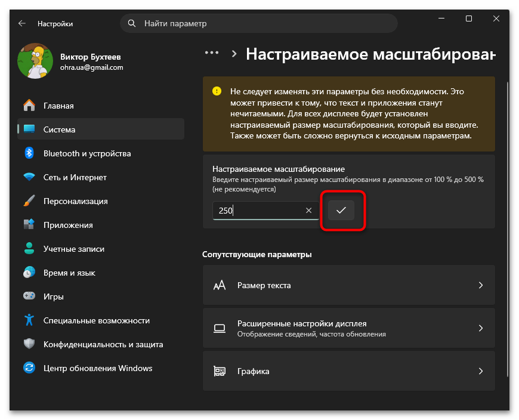The height and width of the screenshot is (420, 519).
Task: Open Расширенные настройки дисплея
Action: (348, 328)
